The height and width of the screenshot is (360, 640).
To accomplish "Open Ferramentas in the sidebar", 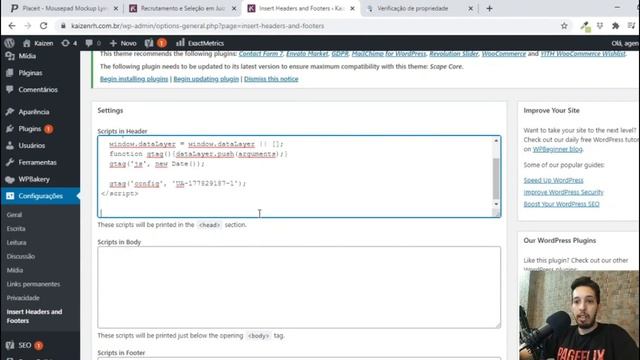I will click(x=37, y=162).
